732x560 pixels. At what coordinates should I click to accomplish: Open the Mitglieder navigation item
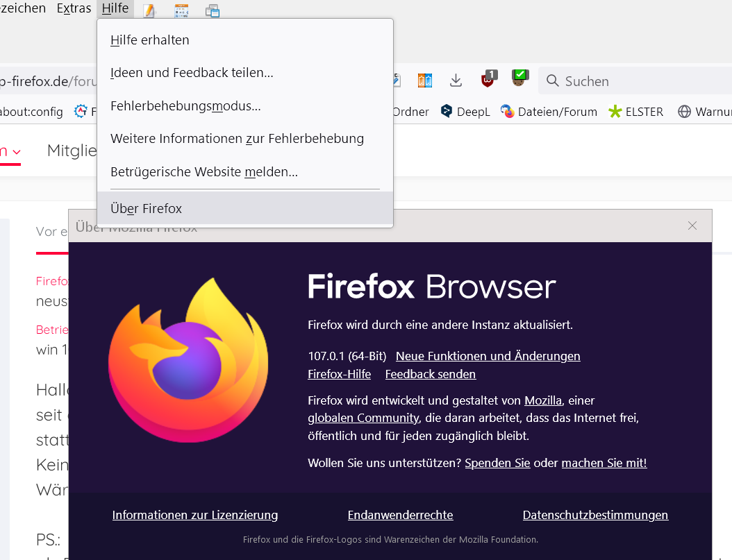click(x=72, y=151)
